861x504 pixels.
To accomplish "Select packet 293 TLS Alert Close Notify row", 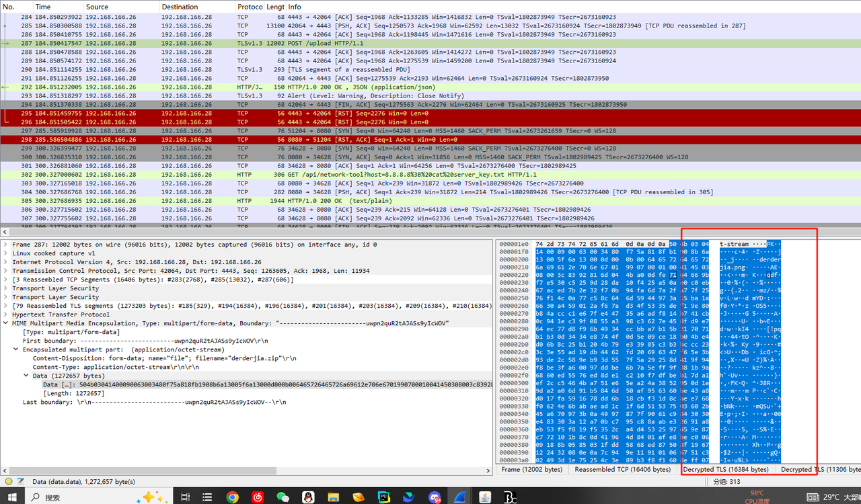I will click(x=430, y=95).
